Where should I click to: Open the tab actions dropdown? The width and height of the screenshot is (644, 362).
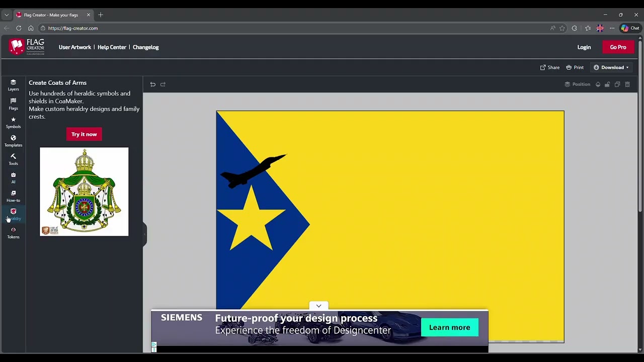7,15
